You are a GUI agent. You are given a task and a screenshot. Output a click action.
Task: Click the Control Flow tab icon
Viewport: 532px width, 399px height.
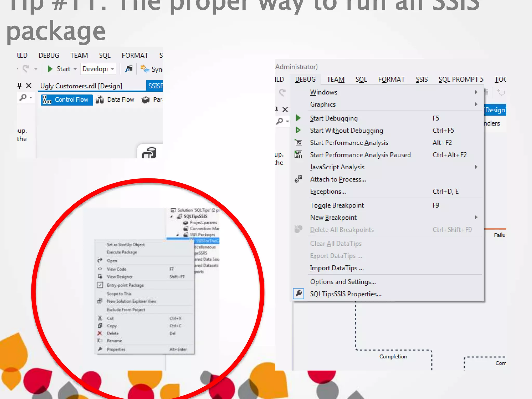(47, 100)
